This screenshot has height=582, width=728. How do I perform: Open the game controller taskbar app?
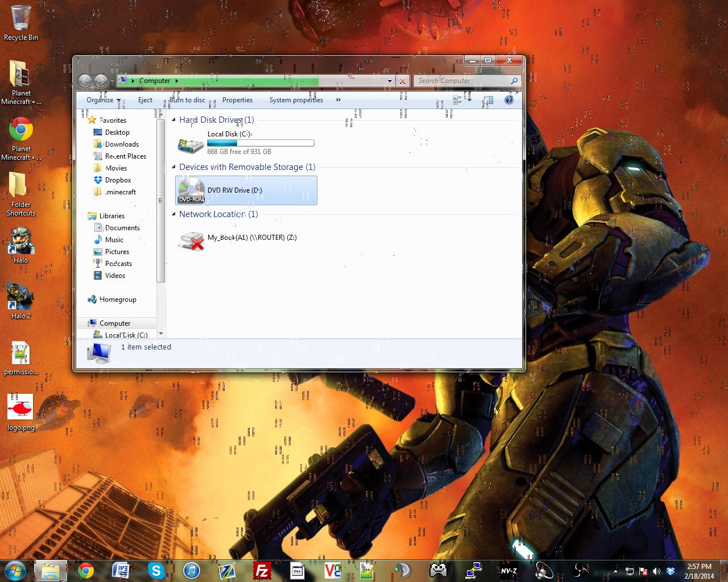coord(438,570)
